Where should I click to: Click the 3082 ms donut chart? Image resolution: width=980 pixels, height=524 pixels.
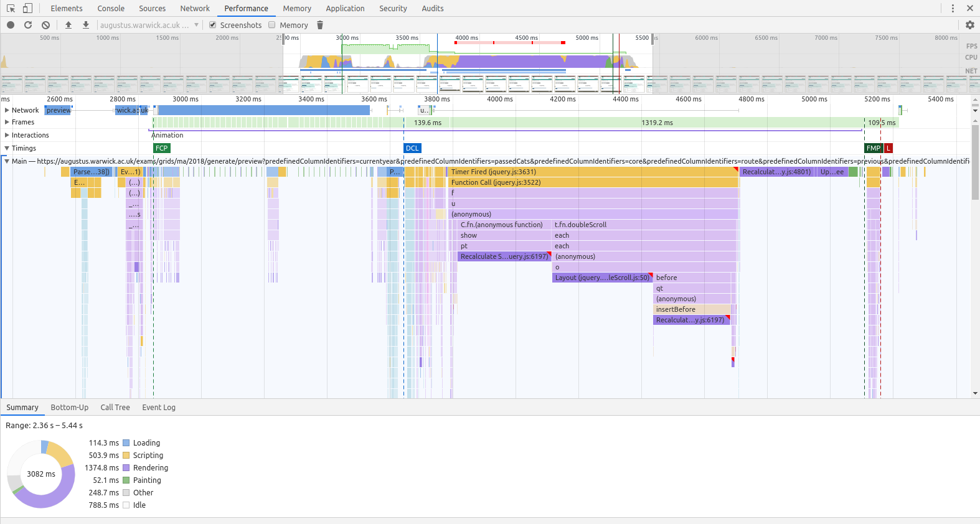[x=41, y=474]
